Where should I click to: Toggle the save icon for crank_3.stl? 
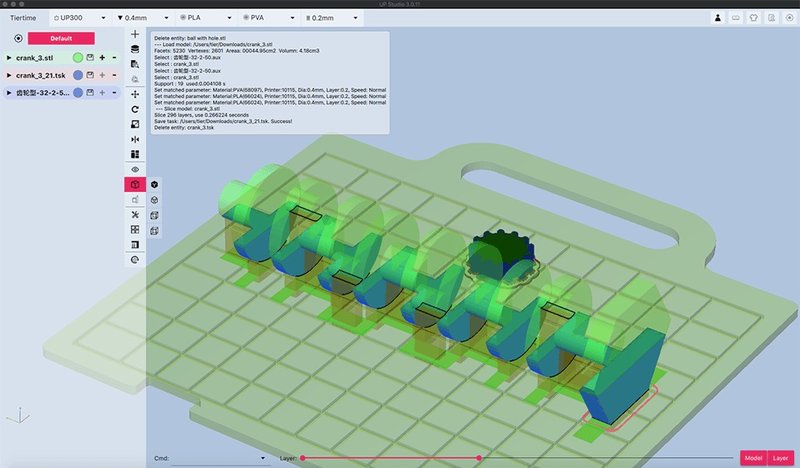[89, 58]
